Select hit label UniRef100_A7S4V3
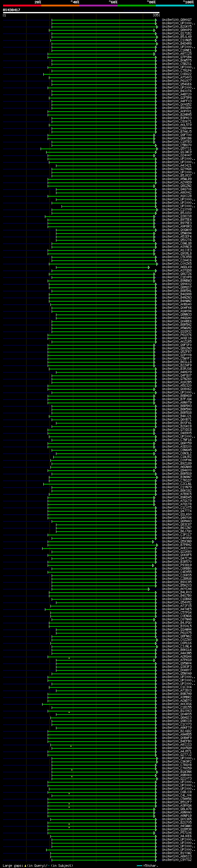The height and width of the screenshot is (868, 197). point(177,78)
